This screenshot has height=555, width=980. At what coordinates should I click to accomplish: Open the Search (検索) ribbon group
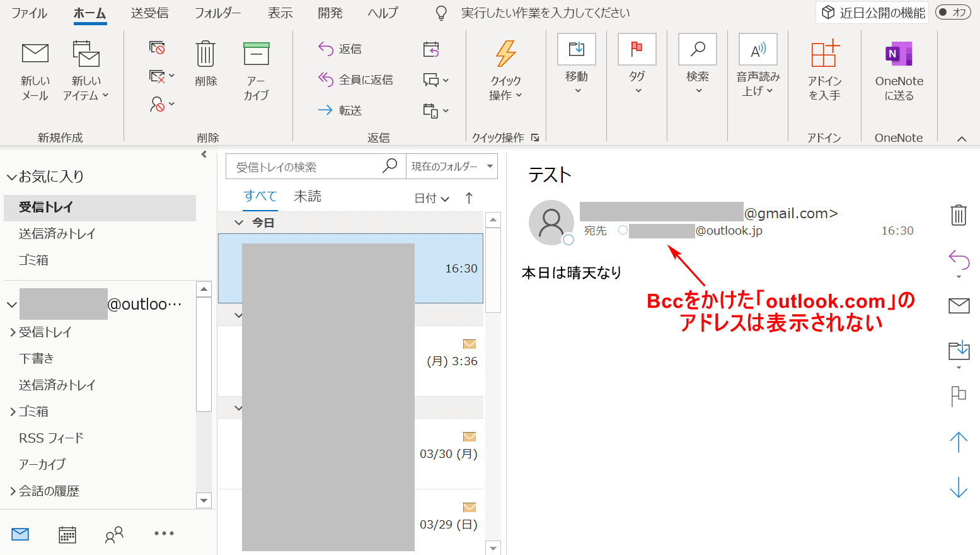[x=698, y=65]
